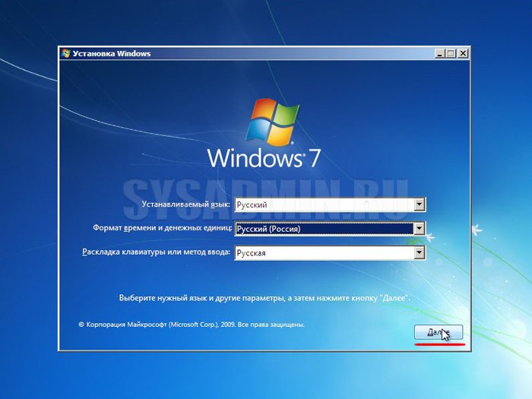The width and height of the screenshot is (532, 399).
Task: Minimize the Установка Windows window
Action: (x=440, y=54)
